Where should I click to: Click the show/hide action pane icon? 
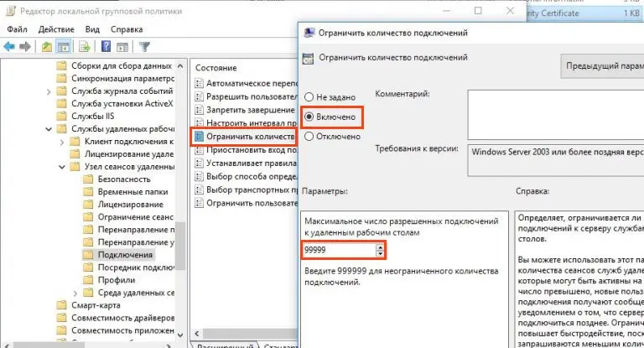pyautogui.click(x=122, y=46)
